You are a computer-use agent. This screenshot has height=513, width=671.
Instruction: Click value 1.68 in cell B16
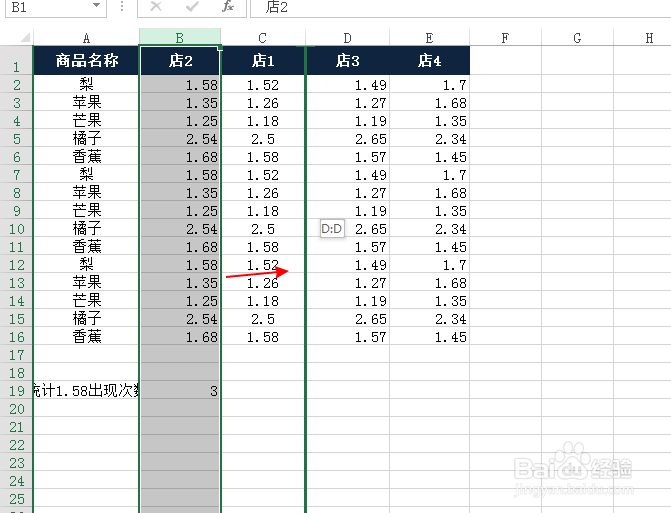180,337
